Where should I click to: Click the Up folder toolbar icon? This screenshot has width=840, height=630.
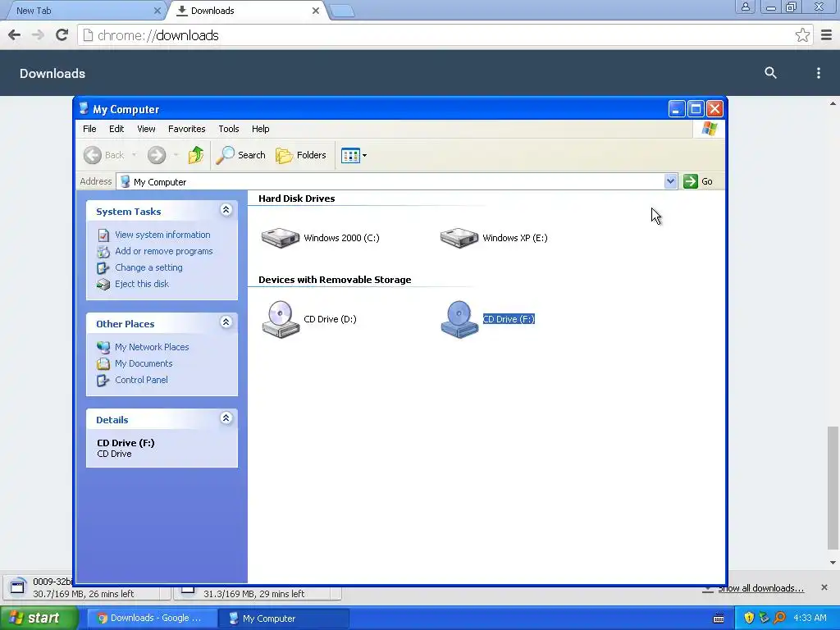coord(196,155)
